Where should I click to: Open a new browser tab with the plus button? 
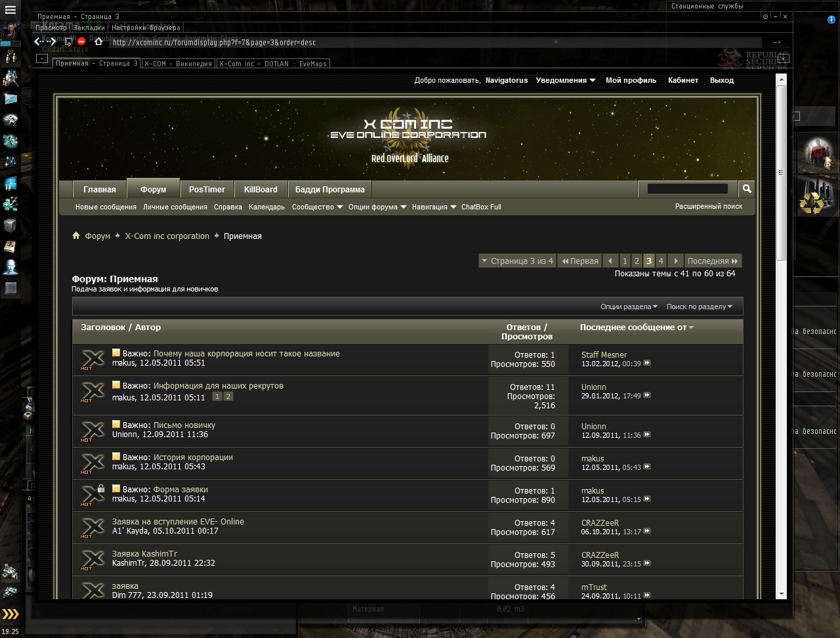pyautogui.click(x=784, y=58)
